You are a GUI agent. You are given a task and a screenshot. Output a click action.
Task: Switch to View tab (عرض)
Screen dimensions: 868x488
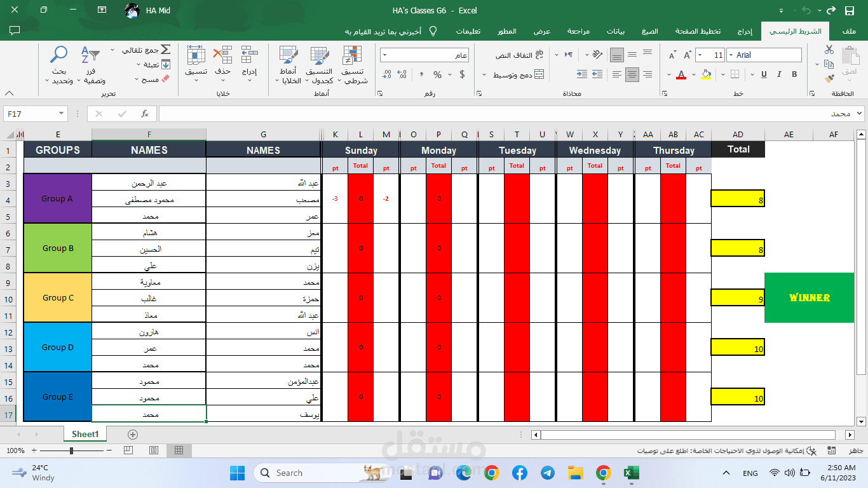coord(541,31)
